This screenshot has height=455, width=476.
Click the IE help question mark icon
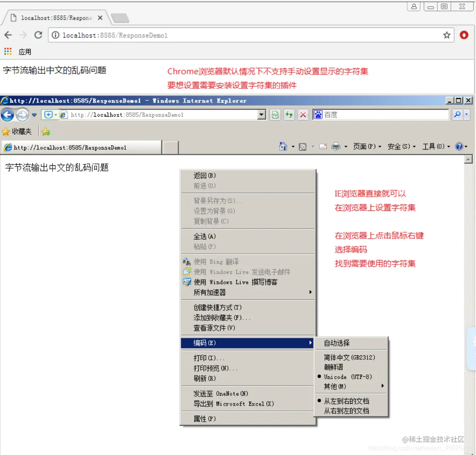[x=459, y=146]
